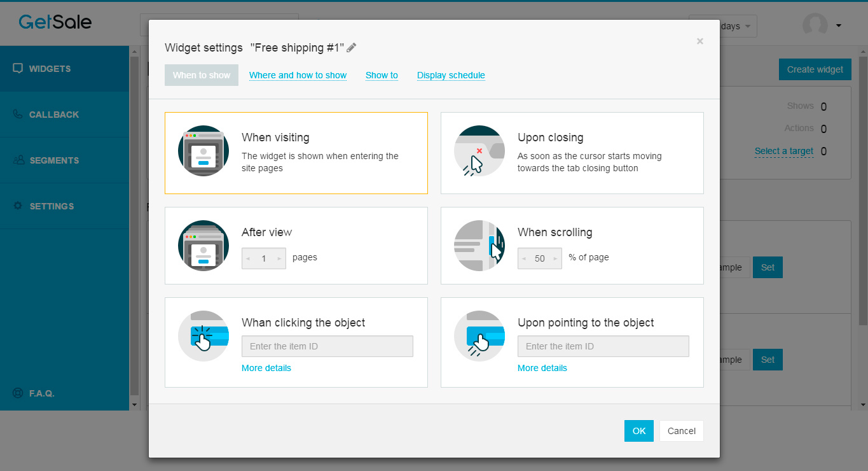Select the Upon closing trigger card
The image size is (868, 471).
(572, 153)
